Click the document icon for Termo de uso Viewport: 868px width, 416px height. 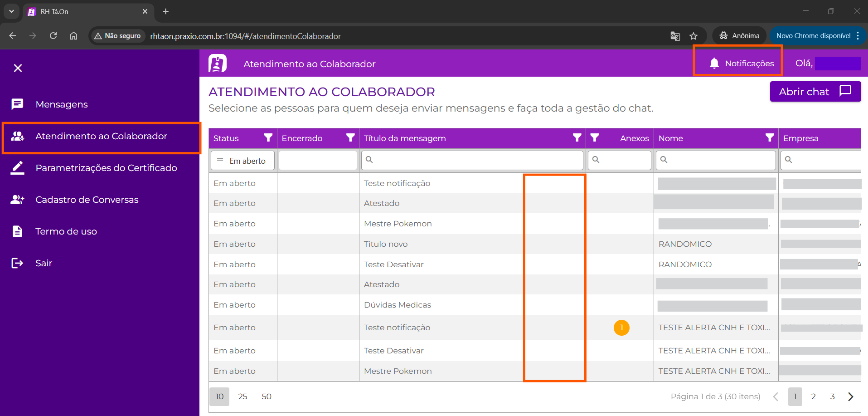pyautogui.click(x=17, y=231)
